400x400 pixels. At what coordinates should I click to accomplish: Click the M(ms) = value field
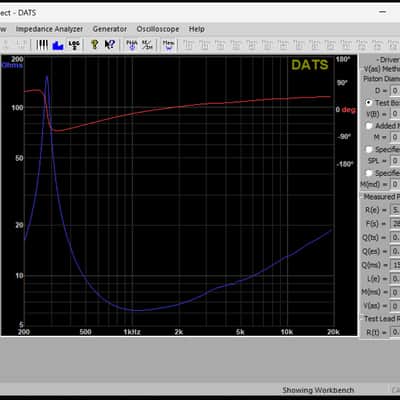395,292
